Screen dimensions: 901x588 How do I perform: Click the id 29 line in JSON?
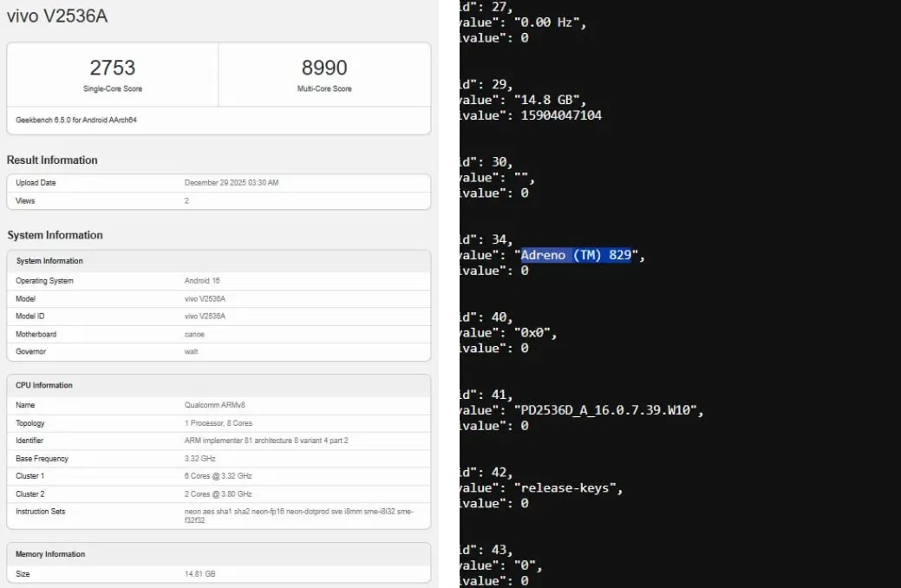486,84
